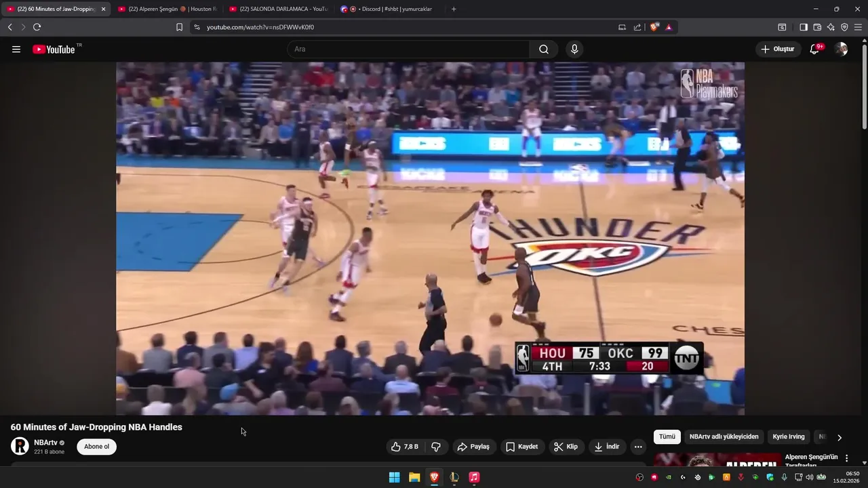
Task: Share this page via share icon
Action: [x=637, y=27]
